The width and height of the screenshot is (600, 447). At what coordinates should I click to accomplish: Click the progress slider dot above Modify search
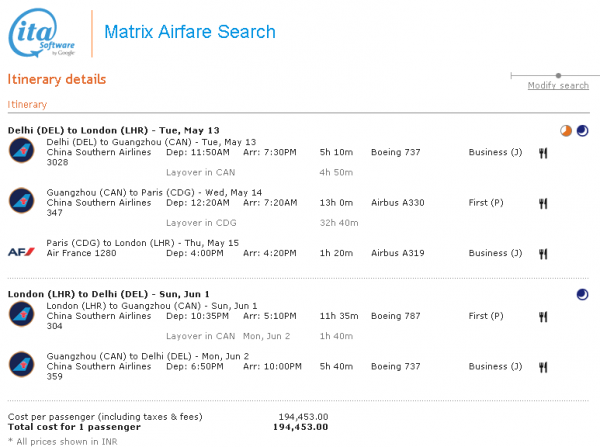pos(558,75)
